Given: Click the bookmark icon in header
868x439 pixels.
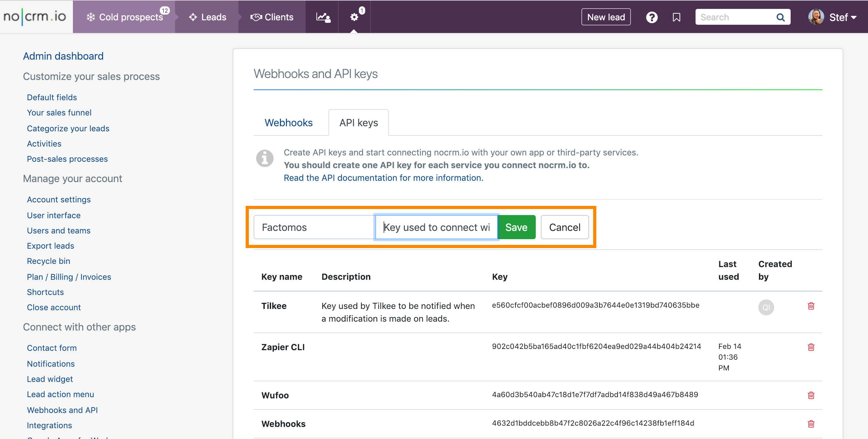Looking at the screenshot, I should pyautogui.click(x=676, y=17).
